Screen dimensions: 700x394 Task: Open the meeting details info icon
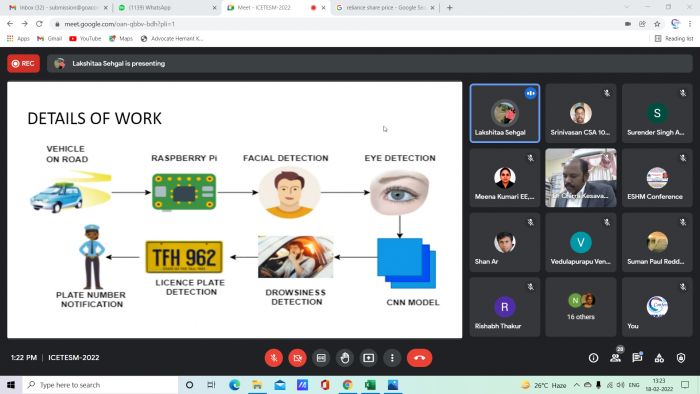[593, 358]
